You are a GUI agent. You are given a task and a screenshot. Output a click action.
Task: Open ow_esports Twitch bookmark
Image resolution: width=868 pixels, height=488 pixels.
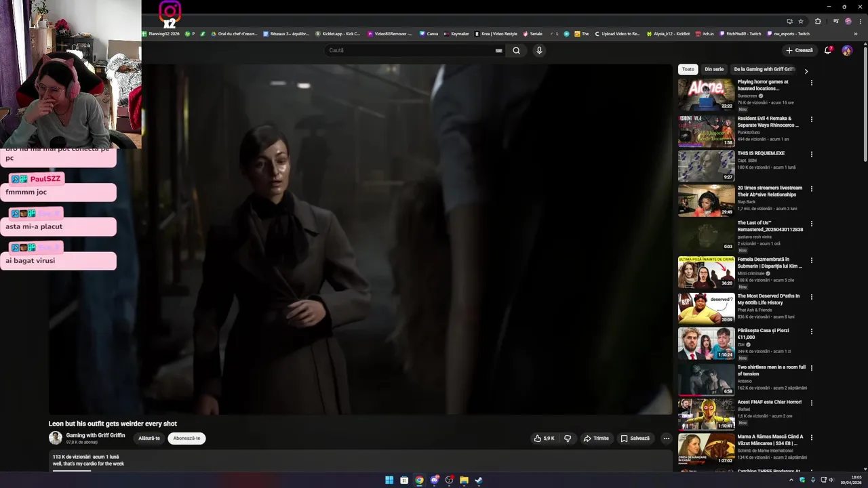pos(788,33)
